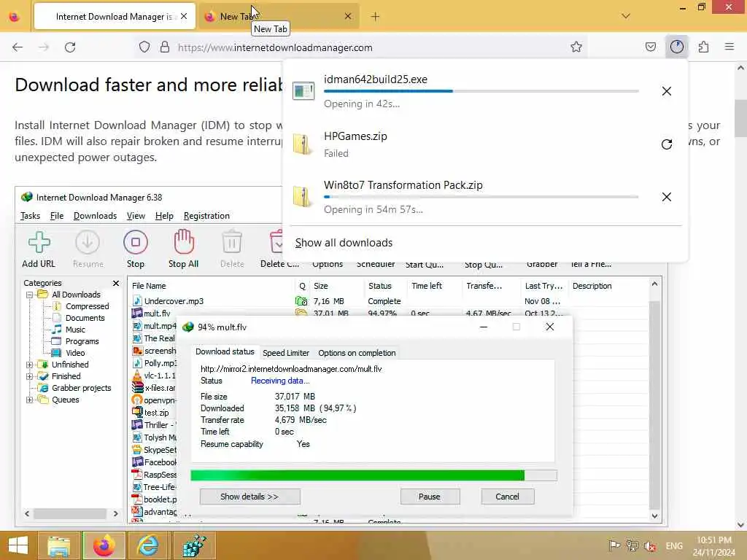Select the Video category
The image size is (747, 560).
click(75, 353)
